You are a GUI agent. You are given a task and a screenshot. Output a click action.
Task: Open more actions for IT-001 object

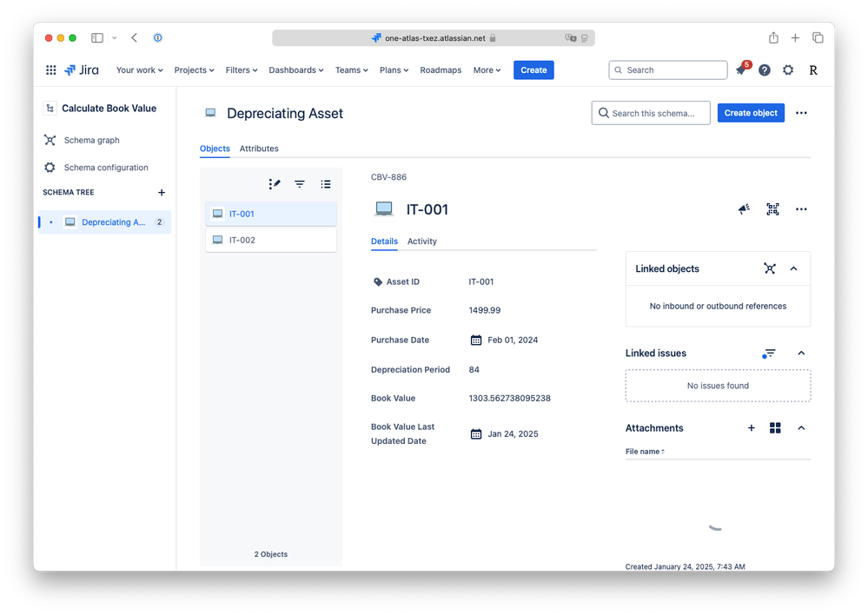(801, 208)
